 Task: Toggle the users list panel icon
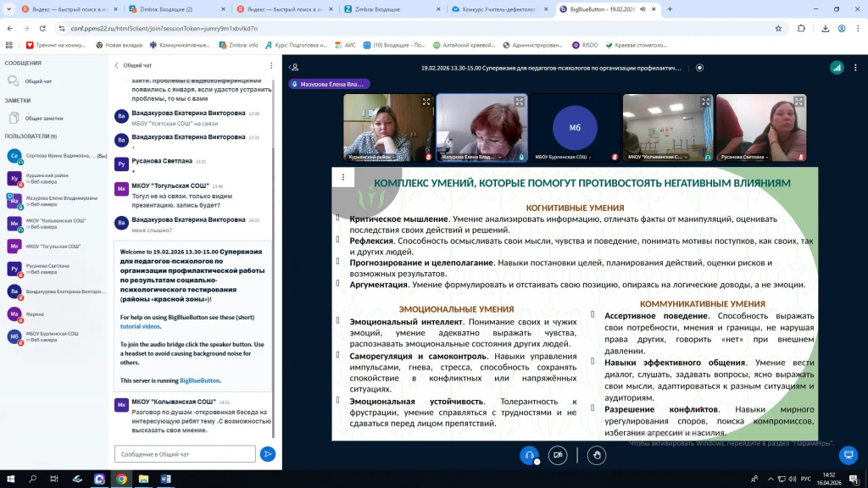(x=292, y=67)
